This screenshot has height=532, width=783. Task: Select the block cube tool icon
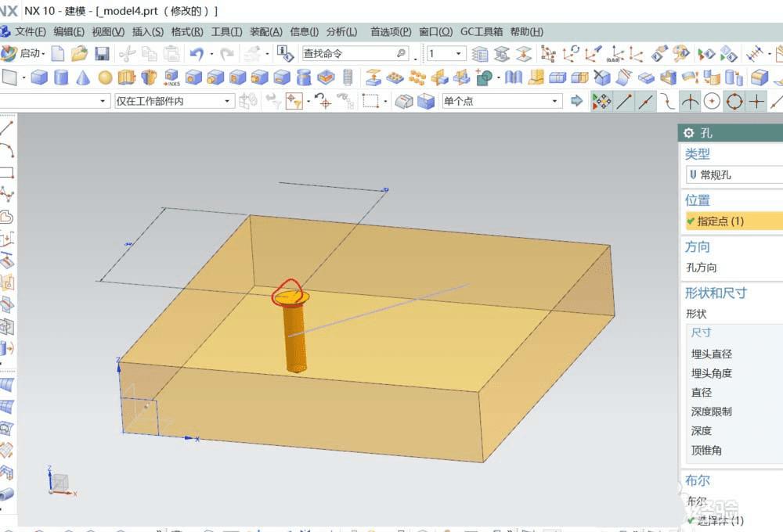click(38, 77)
